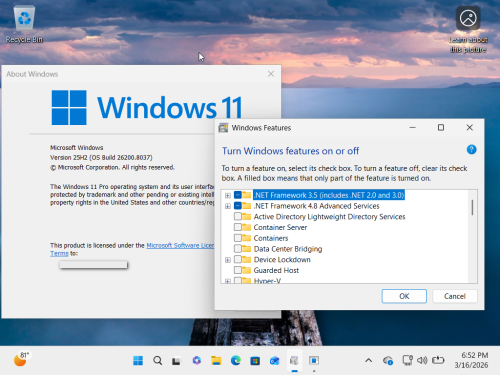Click the folder icon beside Guarded Host
Viewport: 500px width, 375px height.
click(x=246, y=270)
